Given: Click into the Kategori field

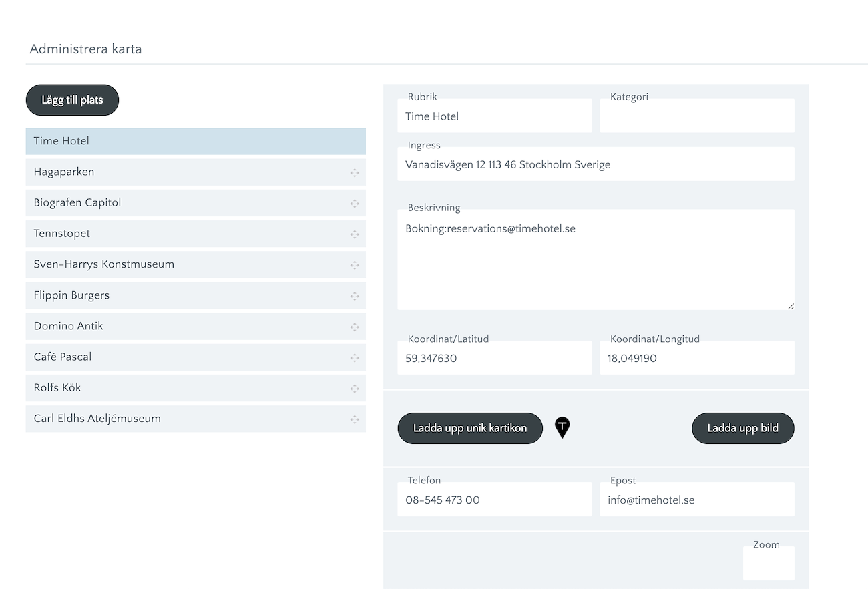Looking at the screenshot, I should [696, 117].
